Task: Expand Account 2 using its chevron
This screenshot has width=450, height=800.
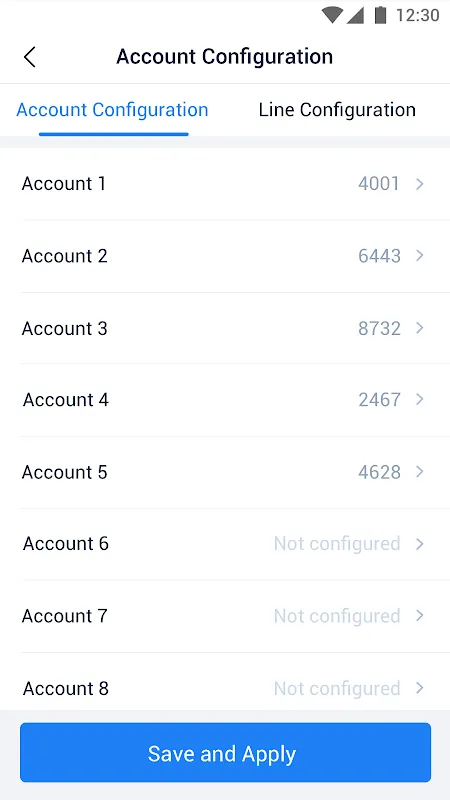Action: pos(420,256)
